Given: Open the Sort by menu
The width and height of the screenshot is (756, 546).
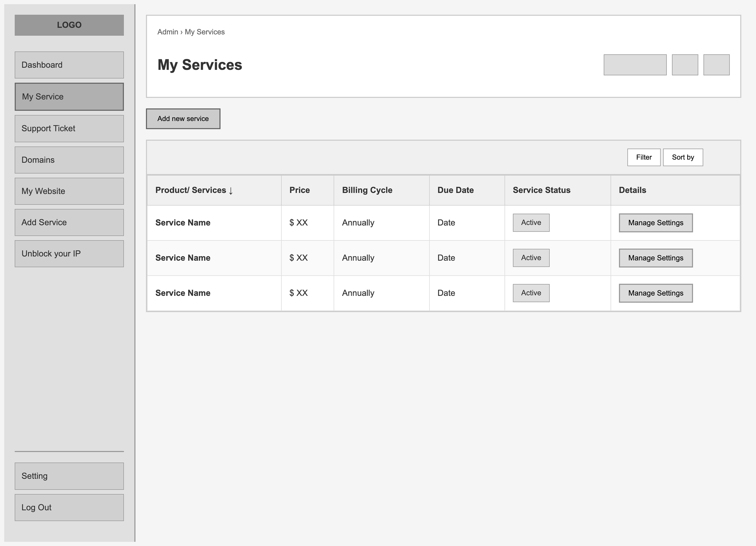Looking at the screenshot, I should coord(683,157).
